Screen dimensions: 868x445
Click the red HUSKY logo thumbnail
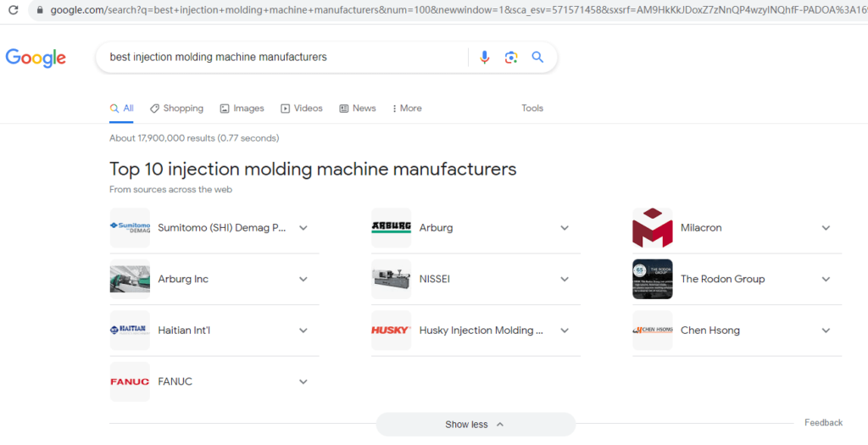pos(392,331)
